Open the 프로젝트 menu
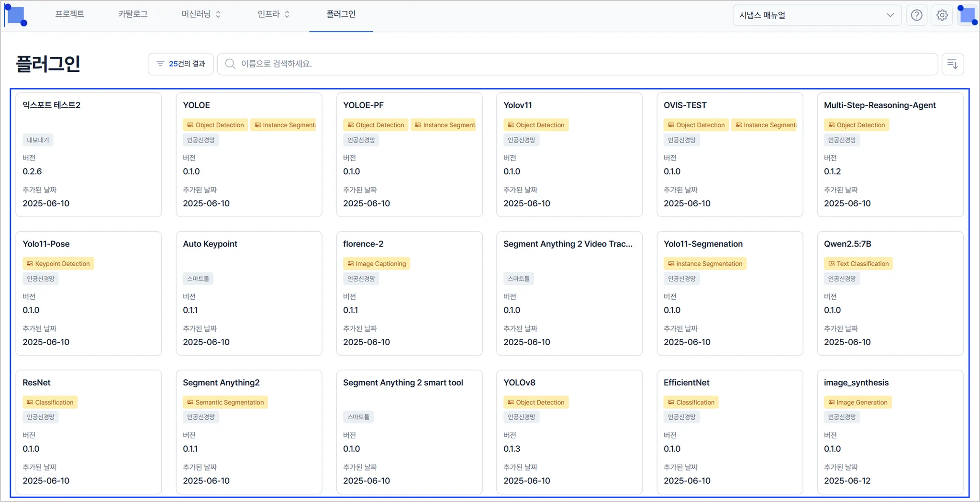The height and width of the screenshot is (502, 980). (x=70, y=14)
